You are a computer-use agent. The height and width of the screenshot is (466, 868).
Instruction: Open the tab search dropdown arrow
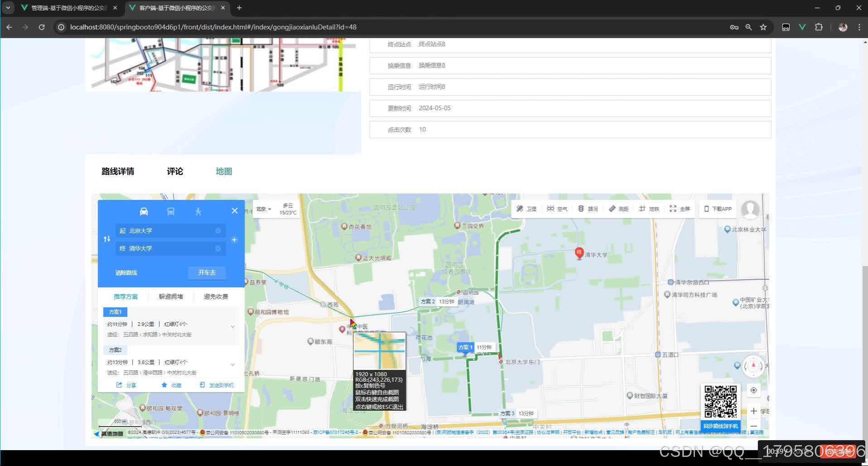8,8
